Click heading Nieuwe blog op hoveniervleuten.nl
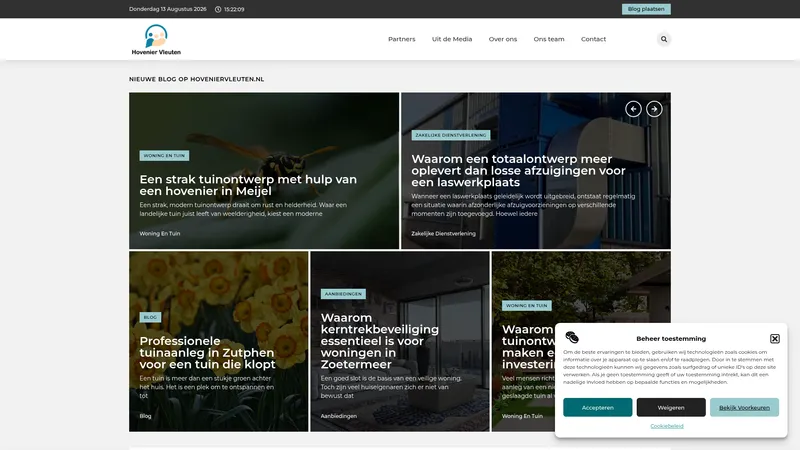This screenshot has height=450, width=800. coord(196,79)
